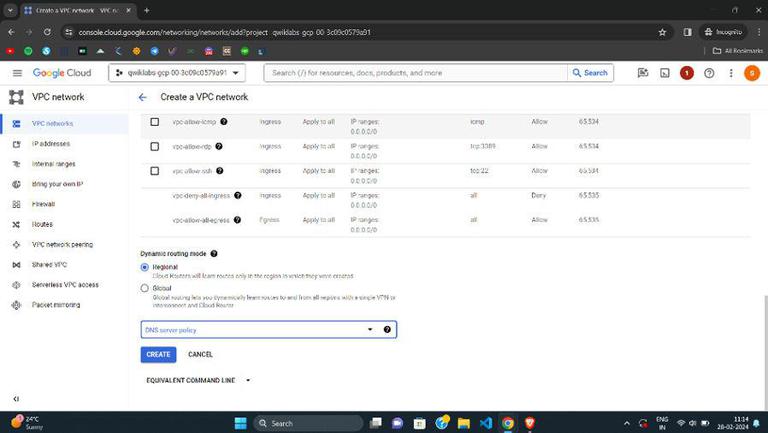Open the Google Cloud navigation menu
Image resolution: width=768 pixels, height=433 pixels.
(17, 73)
